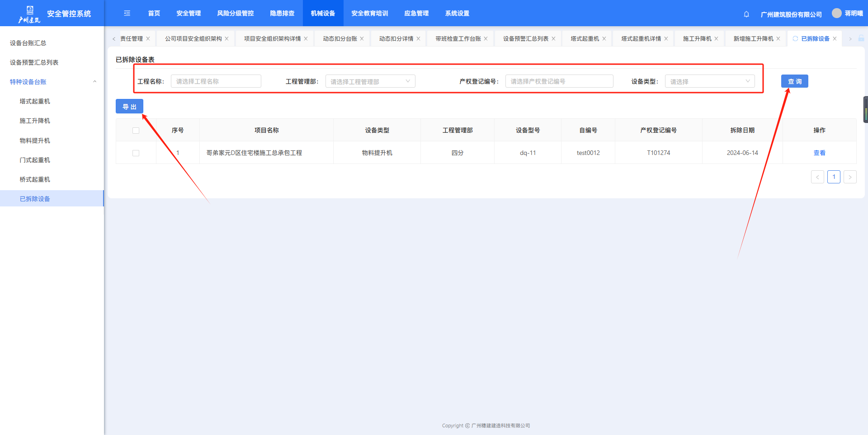The width and height of the screenshot is (868, 435).
Task: Open the 工程管理部 dropdown
Action: click(370, 81)
